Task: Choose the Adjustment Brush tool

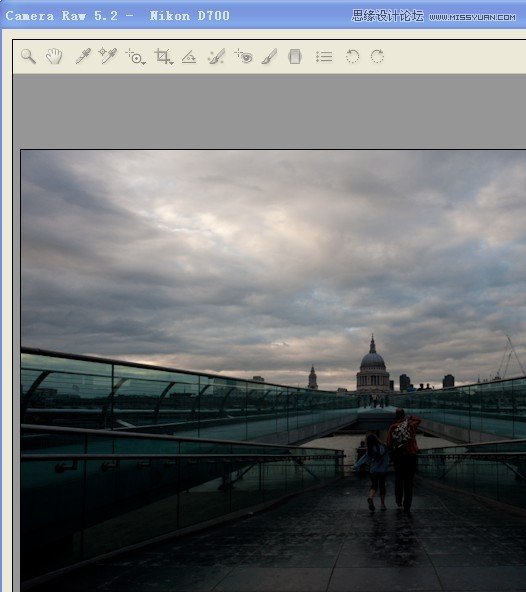Action: pyautogui.click(x=269, y=57)
